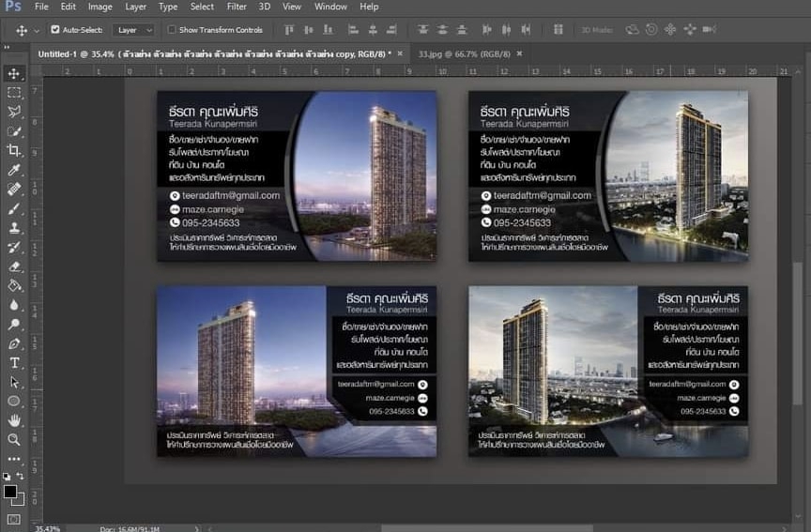The height and width of the screenshot is (532, 811).
Task: Open the Image menu
Action: 99,7
